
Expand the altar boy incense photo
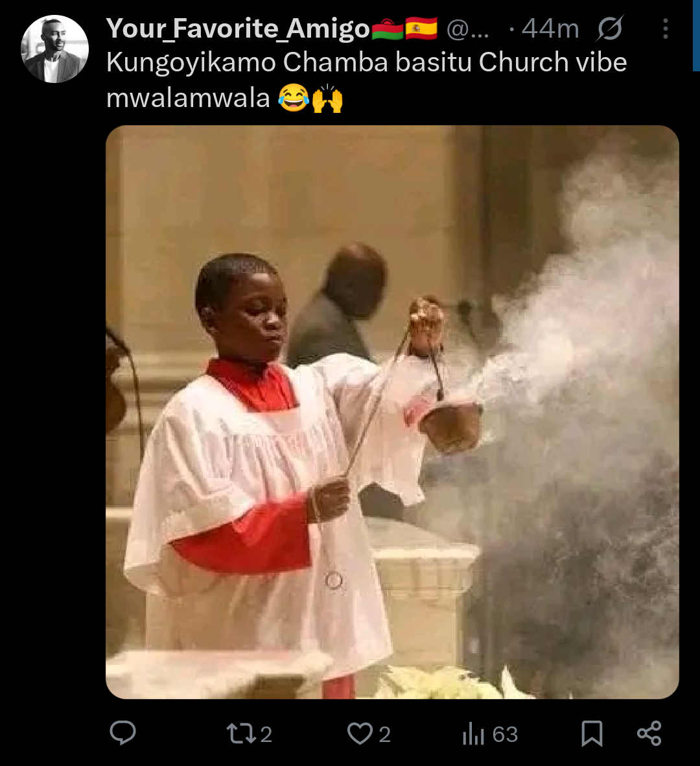pyautogui.click(x=392, y=412)
